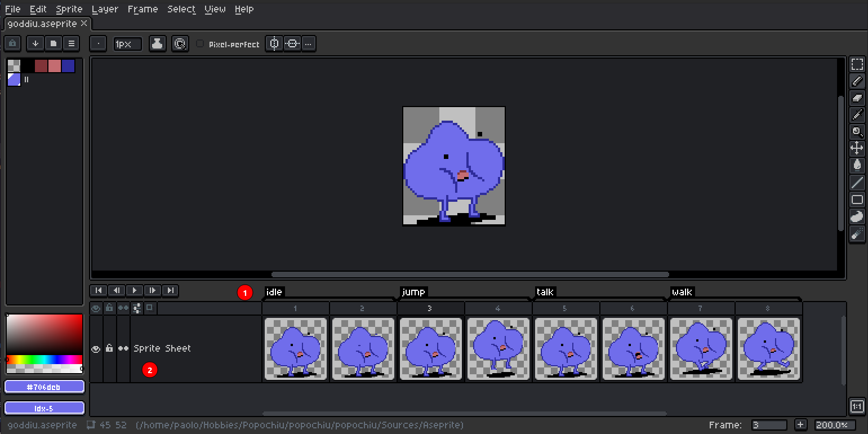The width and height of the screenshot is (868, 434).
Task: Open the palette presets icon
Action: (54, 43)
